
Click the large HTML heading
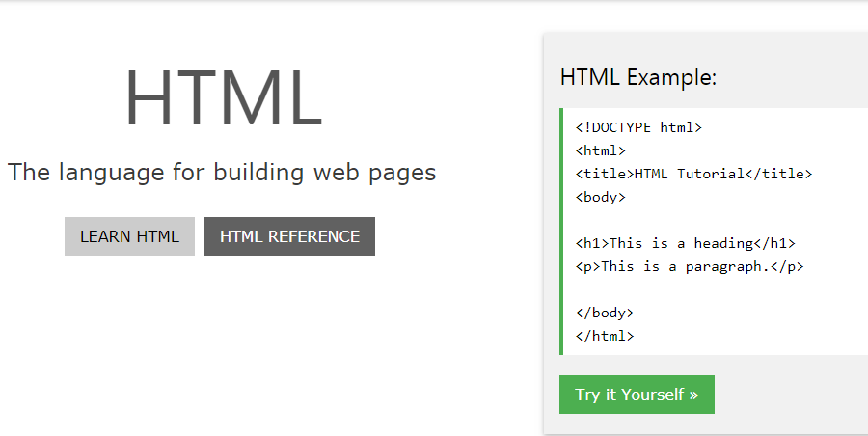224,98
